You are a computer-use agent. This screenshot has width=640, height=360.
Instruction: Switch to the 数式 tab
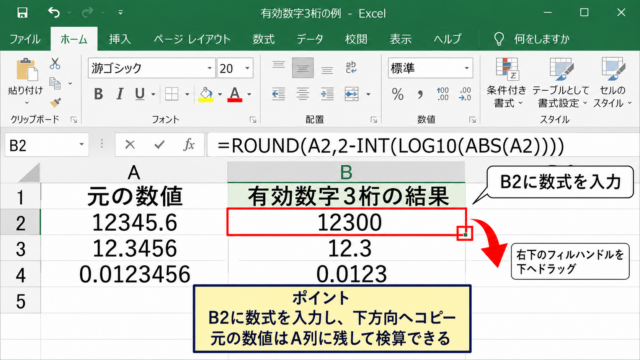(x=263, y=39)
